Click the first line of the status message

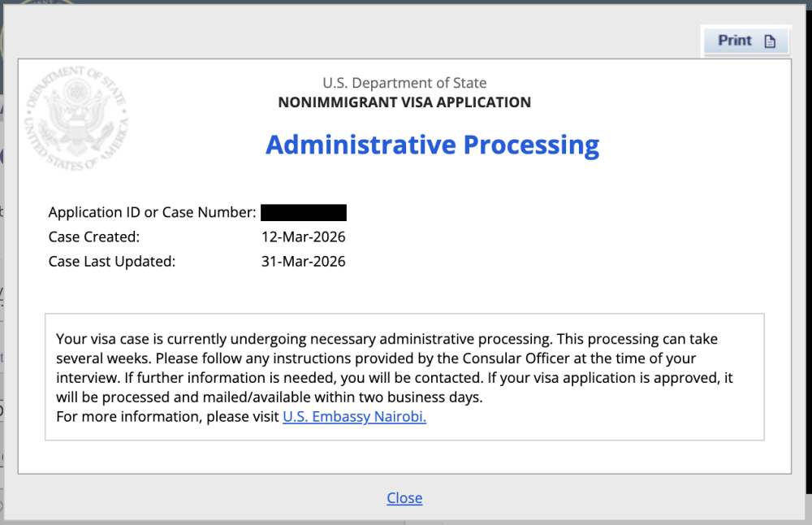(x=387, y=339)
